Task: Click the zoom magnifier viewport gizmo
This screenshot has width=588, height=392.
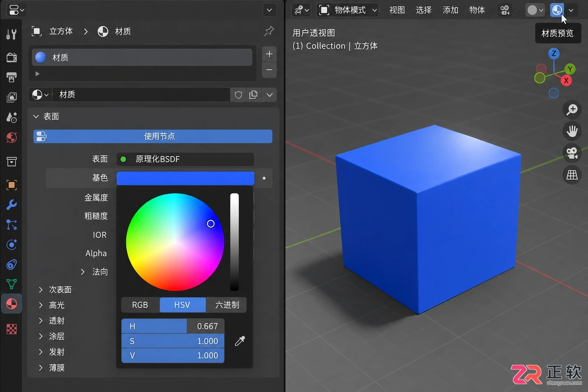Action: click(x=572, y=109)
